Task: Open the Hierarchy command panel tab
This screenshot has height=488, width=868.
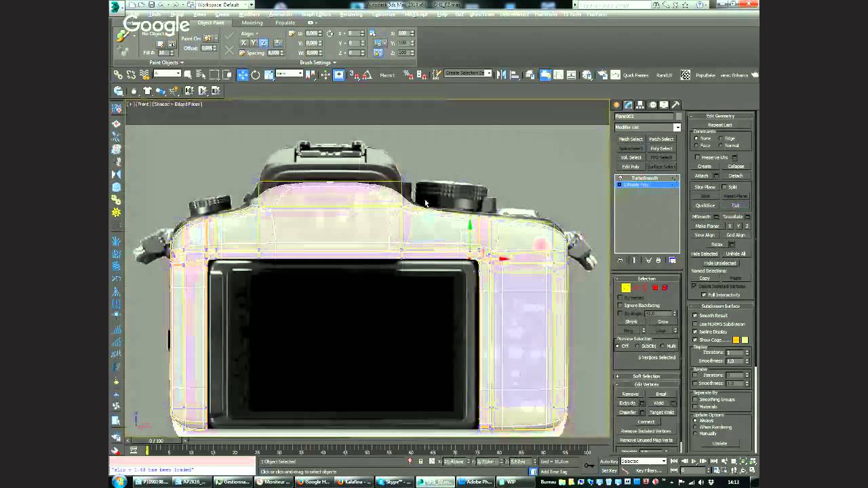Action: [640, 105]
